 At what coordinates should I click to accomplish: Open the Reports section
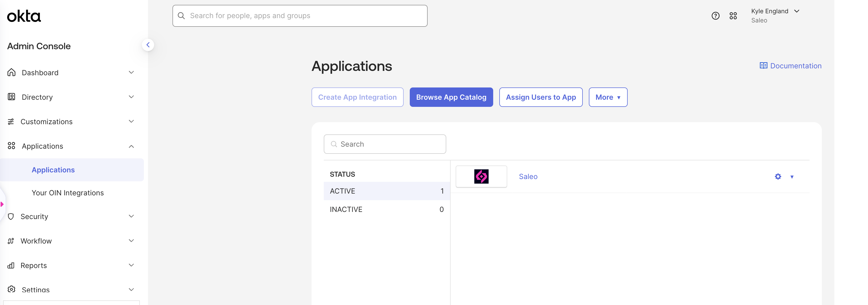click(x=34, y=266)
